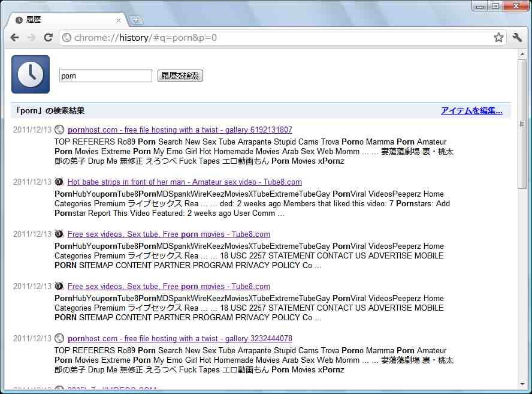Close the 履歴 tab
532x394 pixels.
(x=119, y=20)
